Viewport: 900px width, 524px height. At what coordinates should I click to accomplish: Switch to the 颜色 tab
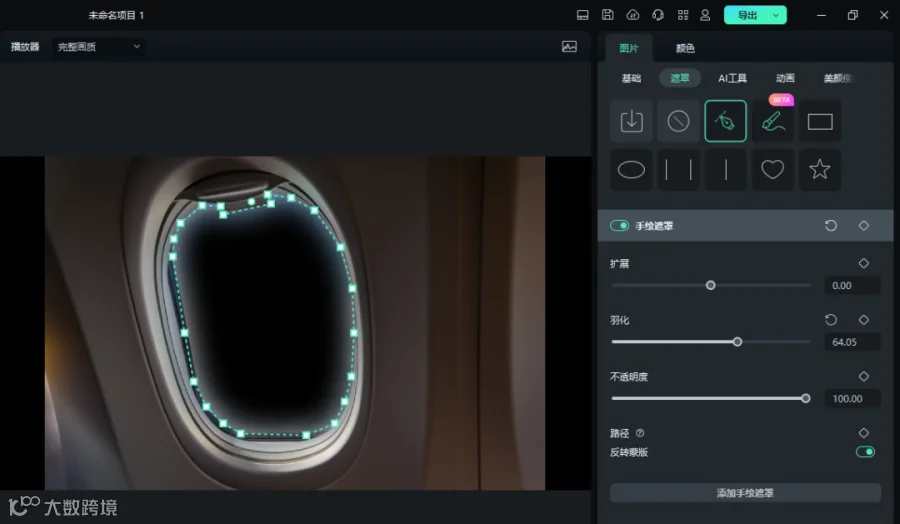point(685,48)
